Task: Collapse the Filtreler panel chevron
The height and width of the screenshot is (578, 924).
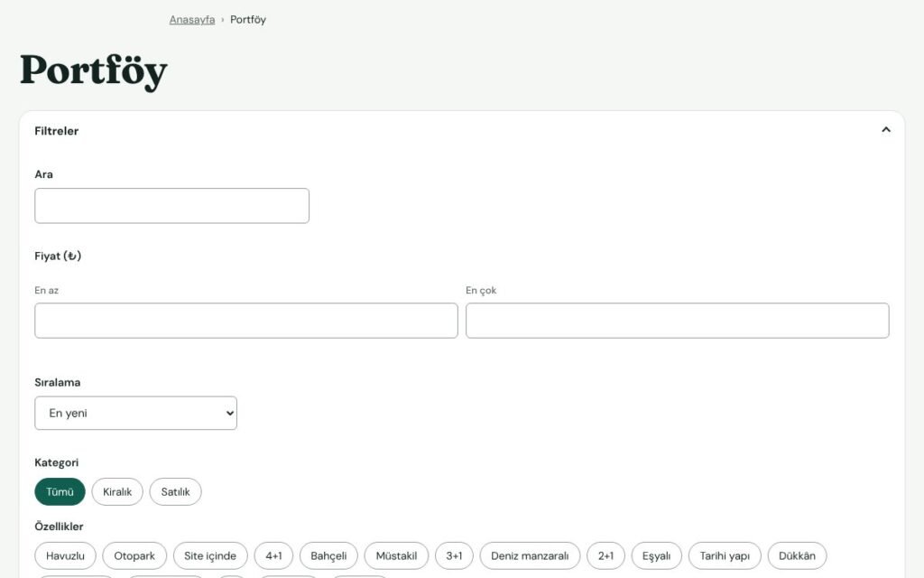Action: click(886, 130)
